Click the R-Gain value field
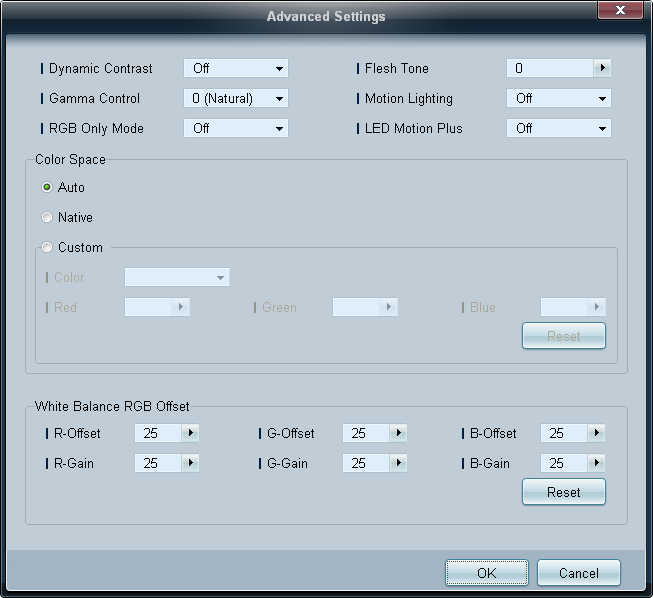 (x=158, y=463)
